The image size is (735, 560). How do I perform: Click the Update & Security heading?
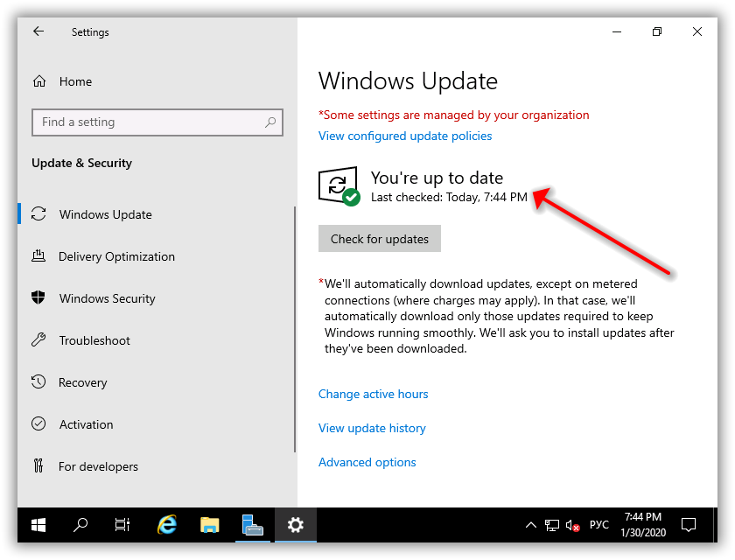pos(81,163)
